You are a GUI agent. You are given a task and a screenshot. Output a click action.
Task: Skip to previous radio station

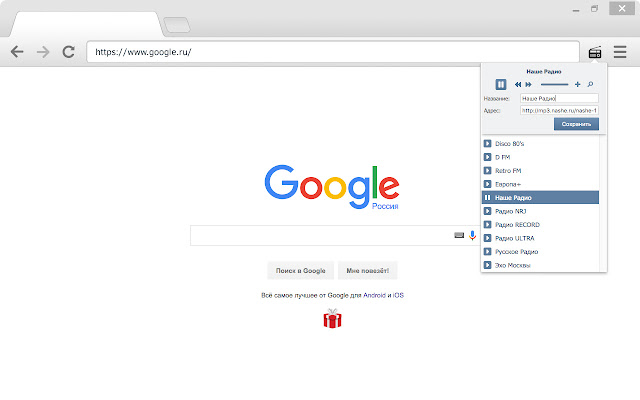click(518, 84)
